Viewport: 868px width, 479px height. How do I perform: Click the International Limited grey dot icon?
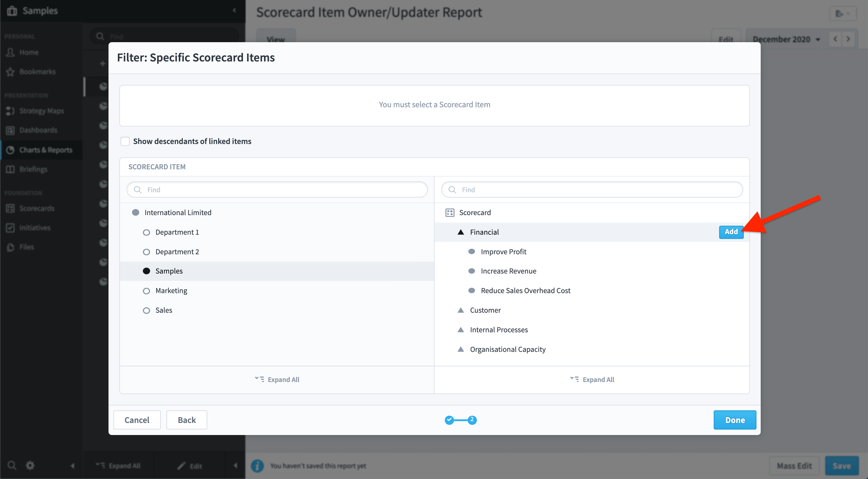pyautogui.click(x=135, y=213)
